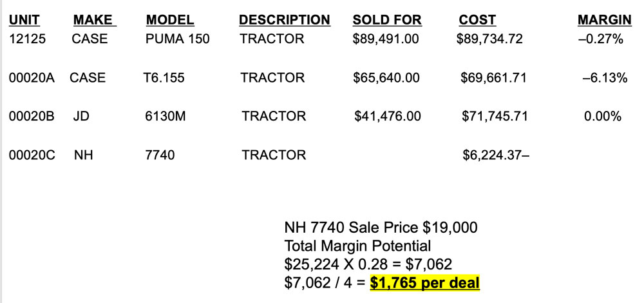Click the DESCRIPTION column header
The height and width of the screenshot is (303, 644).
click(284, 20)
